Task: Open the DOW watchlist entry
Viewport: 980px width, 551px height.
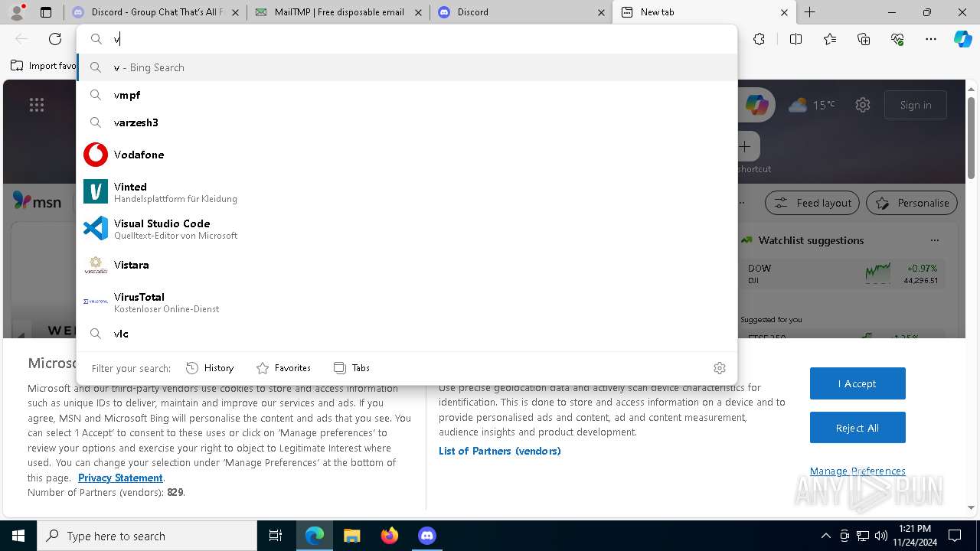Action: point(842,273)
